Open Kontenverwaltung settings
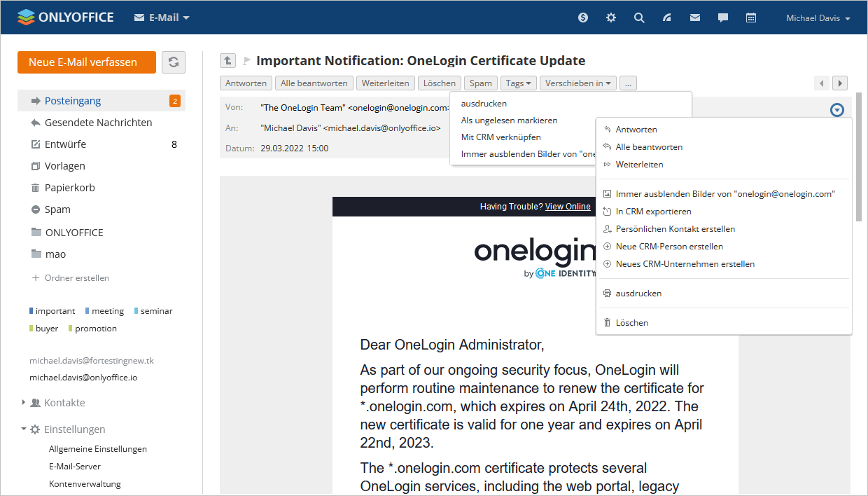This screenshot has height=496, width=868. (x=85, y=484)
